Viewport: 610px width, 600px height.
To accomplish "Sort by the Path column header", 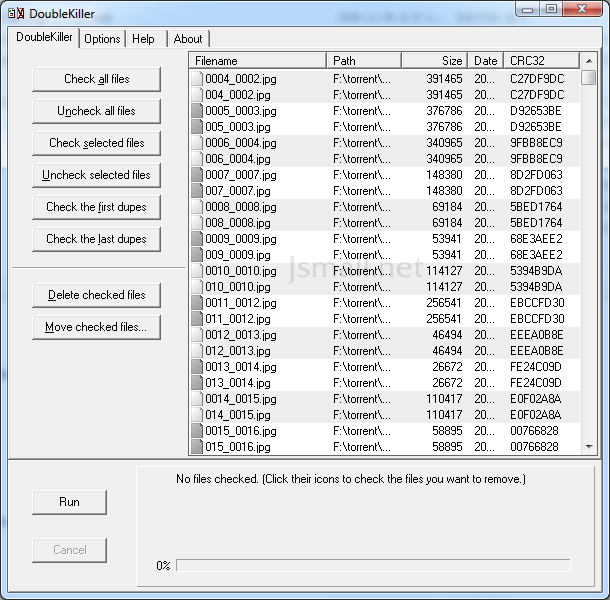I will (364, 61).
